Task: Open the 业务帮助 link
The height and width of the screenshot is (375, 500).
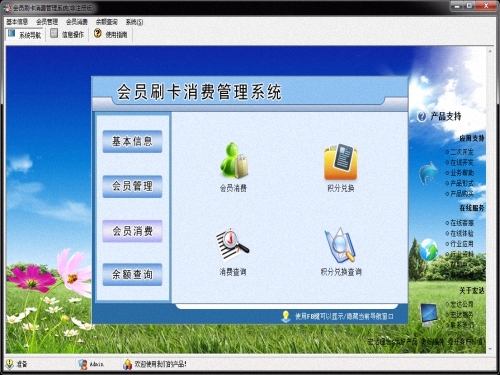Action: tap(462, 173)
